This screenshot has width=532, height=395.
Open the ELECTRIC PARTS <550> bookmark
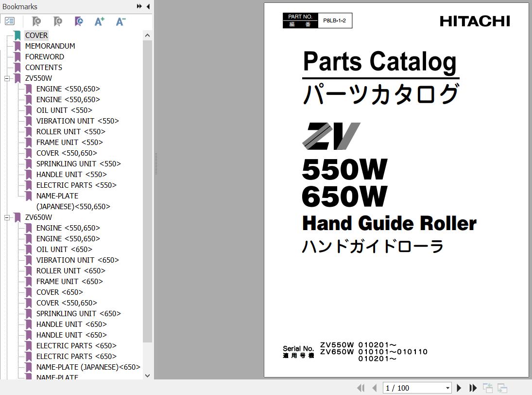pyautogui.click(x=76, y=185)
